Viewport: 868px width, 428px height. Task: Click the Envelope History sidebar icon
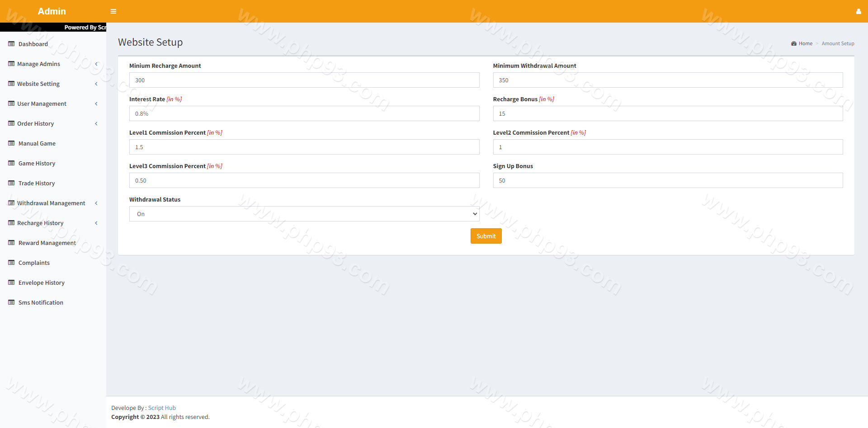11,282
